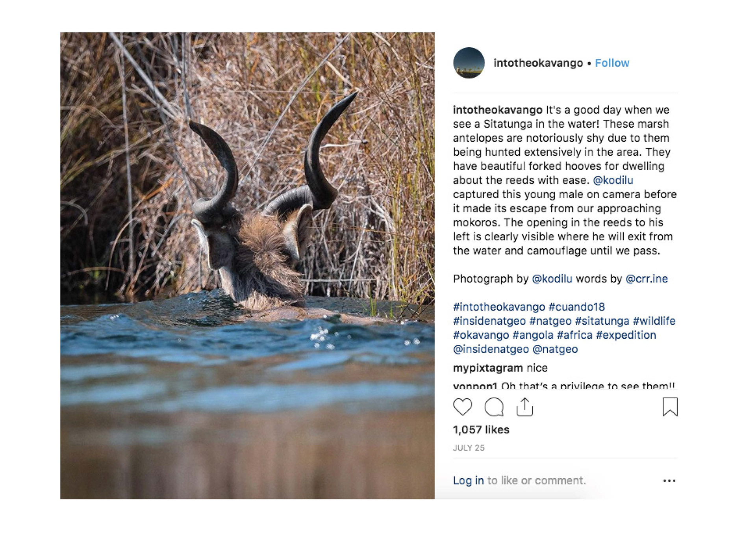Open the @crr.ine mention link
The height and width of the screenshot is (535, 756).
(x=647, y=279)
